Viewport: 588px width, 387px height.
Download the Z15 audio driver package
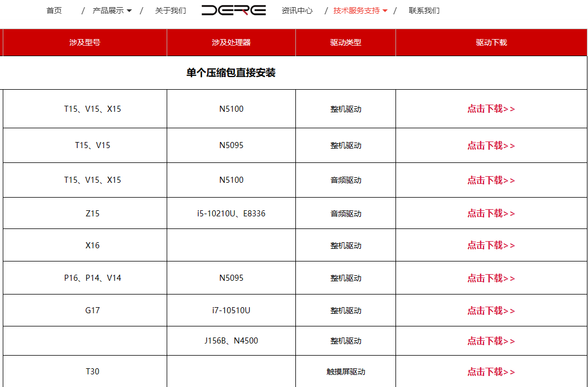[491, 213]
